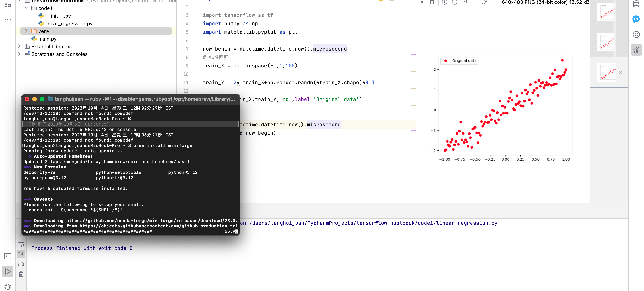Clear console with the trash icon

[21, 274]
